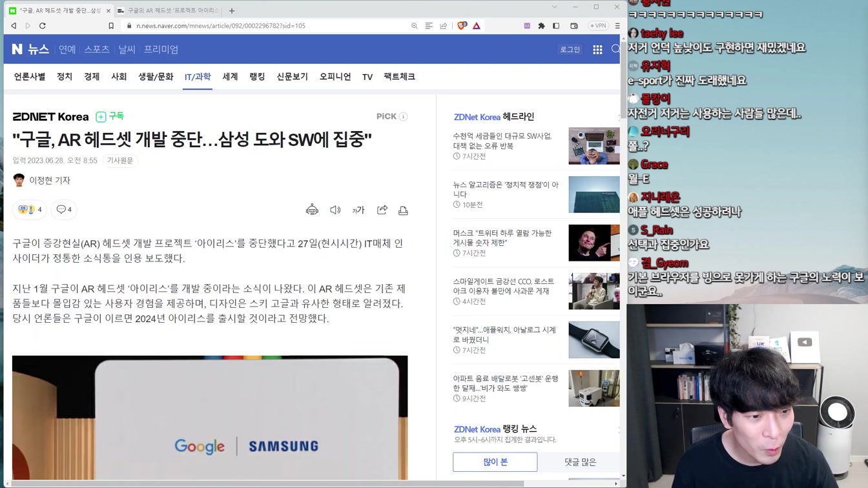868x488 pixels.
Task: Open the Naver services grid icon
Action: coord(597,50)
